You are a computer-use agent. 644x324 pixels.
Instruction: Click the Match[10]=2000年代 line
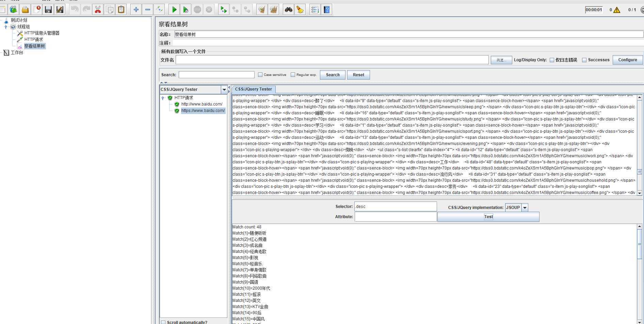[252, 288]
